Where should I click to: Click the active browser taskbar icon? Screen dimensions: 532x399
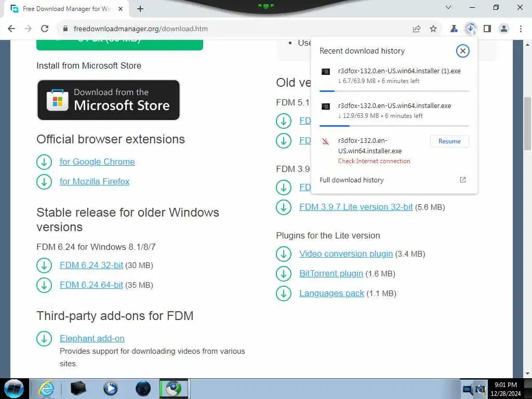pos(174,389)
